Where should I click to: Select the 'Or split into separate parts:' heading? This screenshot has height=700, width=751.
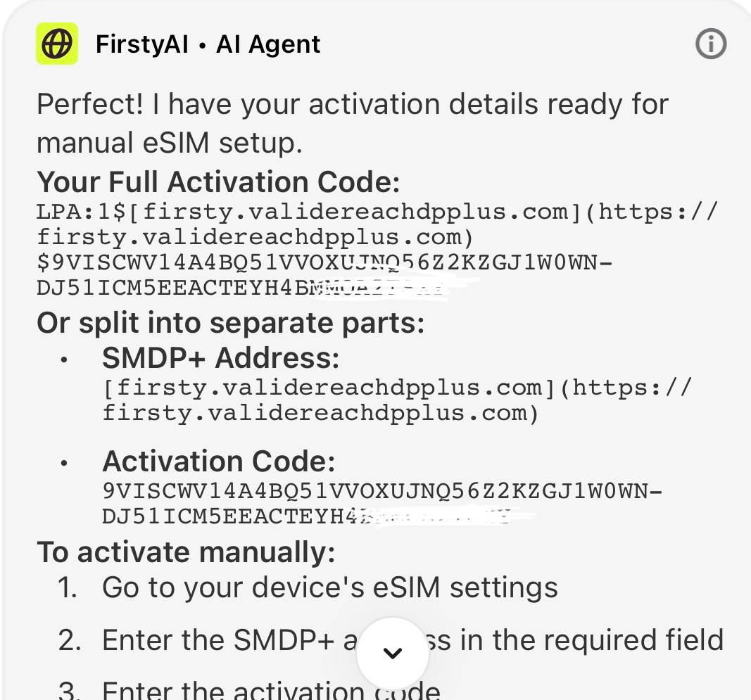(231, 323)
